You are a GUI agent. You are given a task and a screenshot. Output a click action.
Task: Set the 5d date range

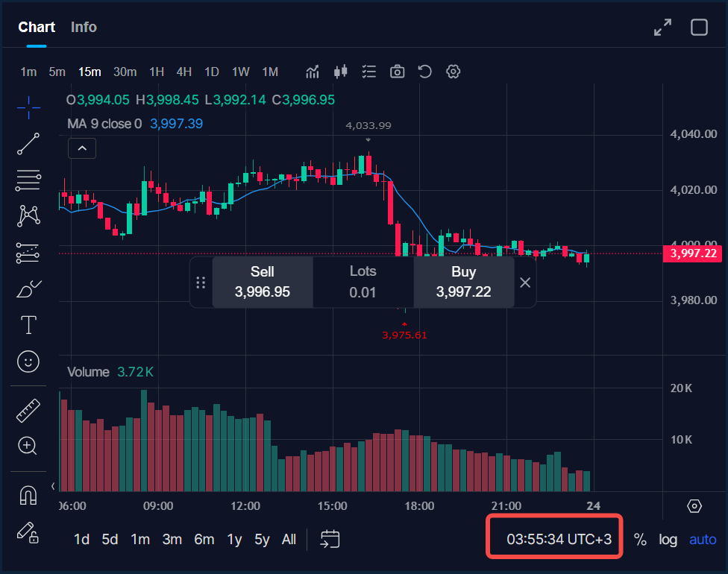click(110, 540)
